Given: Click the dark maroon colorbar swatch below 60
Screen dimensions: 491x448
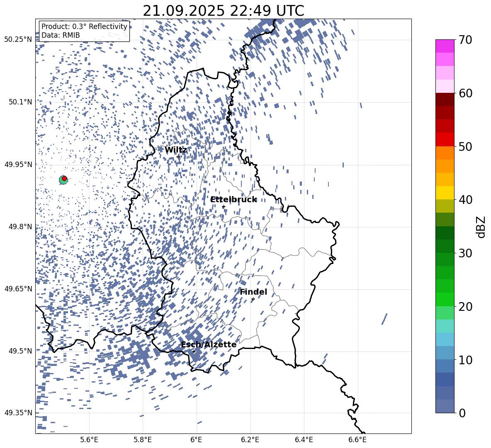Looking at the screenshot, I should click(445, 99).
